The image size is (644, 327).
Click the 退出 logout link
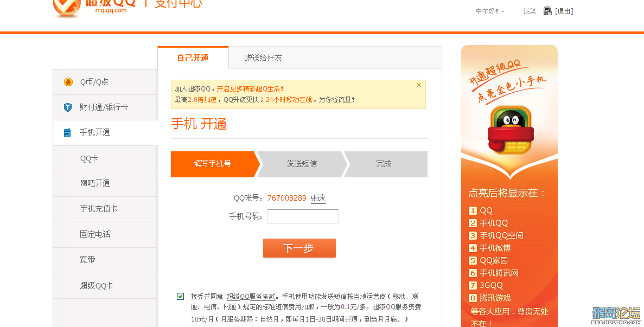[x=564, y=11]
